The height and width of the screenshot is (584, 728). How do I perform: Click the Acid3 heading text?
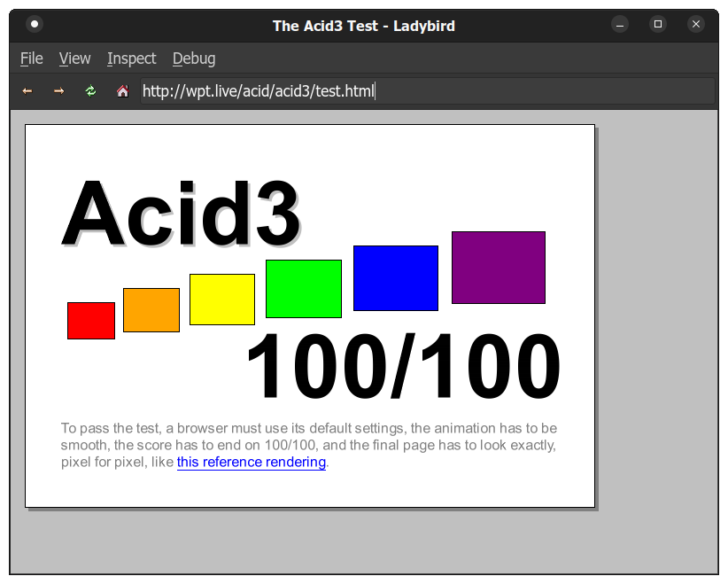pyautogui.click(x=182, y=210)
